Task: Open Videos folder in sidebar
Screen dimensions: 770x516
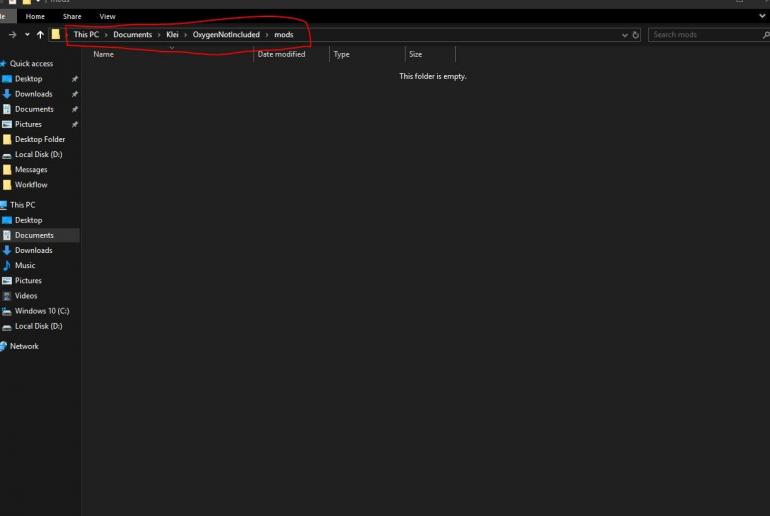Action: pyautogui.click(x=26, y=296)
